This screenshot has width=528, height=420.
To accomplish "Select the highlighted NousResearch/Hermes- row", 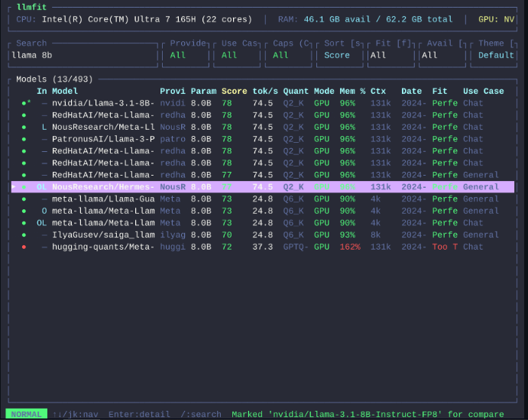I will [x=263, y=187].
